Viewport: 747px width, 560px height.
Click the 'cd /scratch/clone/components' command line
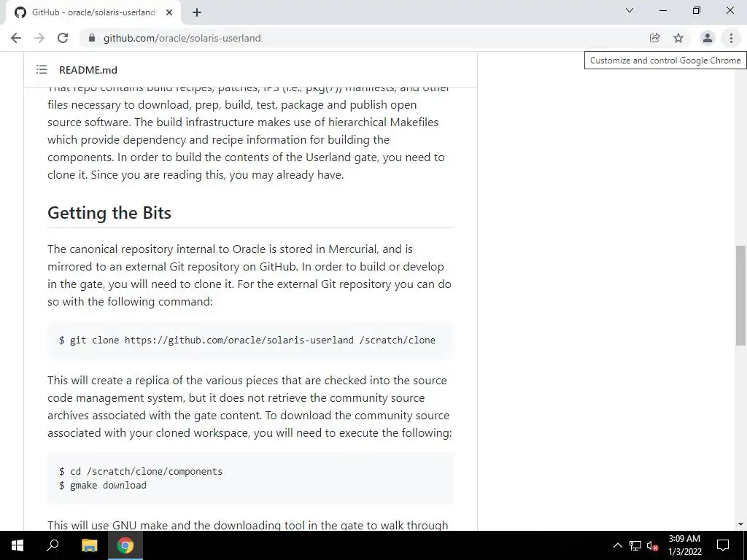click(141, 471)
